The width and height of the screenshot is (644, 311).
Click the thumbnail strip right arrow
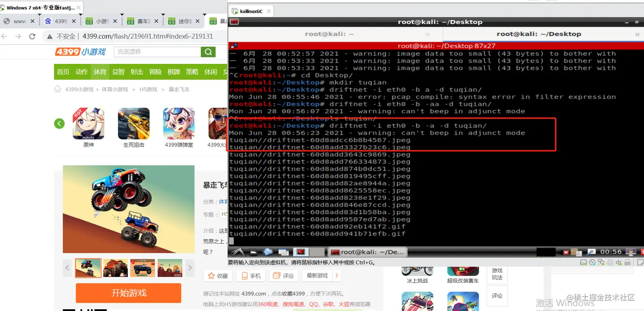[190, 268]
